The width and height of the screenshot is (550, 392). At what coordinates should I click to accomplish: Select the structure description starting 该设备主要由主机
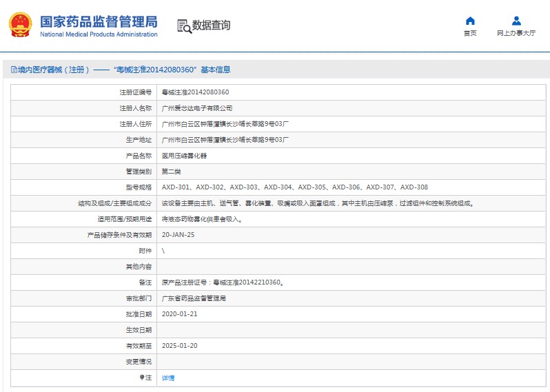point(318,203)
